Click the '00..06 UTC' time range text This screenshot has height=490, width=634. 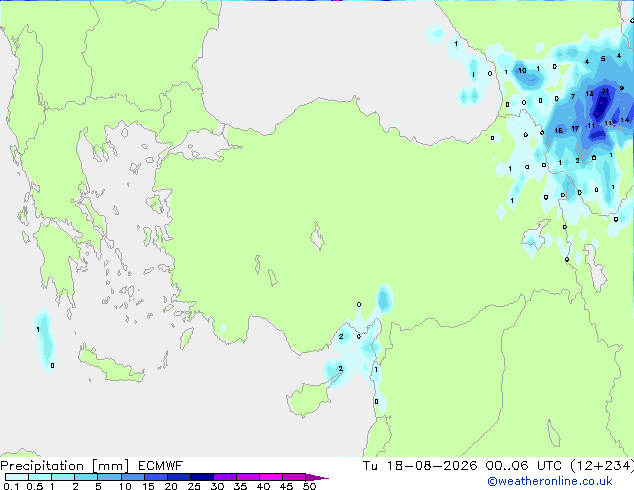(x=523, y=466)
